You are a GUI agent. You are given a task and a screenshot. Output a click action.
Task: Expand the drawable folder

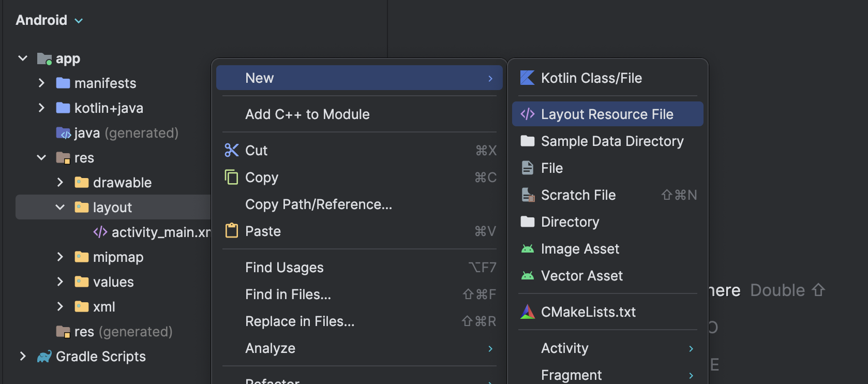click(x=60, y=182)
